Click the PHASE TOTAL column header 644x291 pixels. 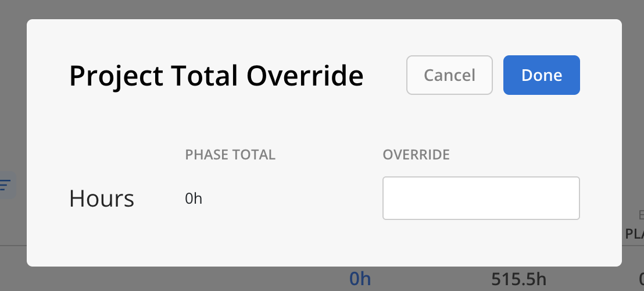pyautogui.click(x=230, y=155)
